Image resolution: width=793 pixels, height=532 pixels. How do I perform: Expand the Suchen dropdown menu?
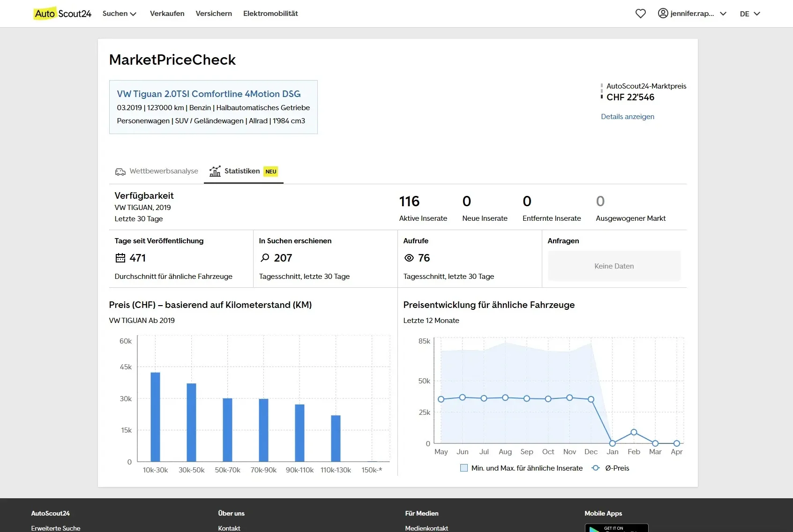pyautogui.click(x=120, y=14)
